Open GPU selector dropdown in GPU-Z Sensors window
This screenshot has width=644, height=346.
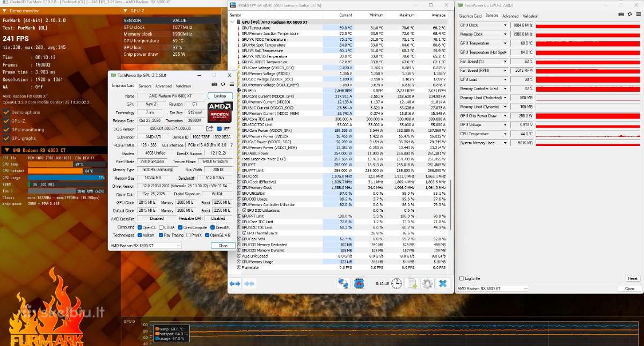tap(492, 288)
